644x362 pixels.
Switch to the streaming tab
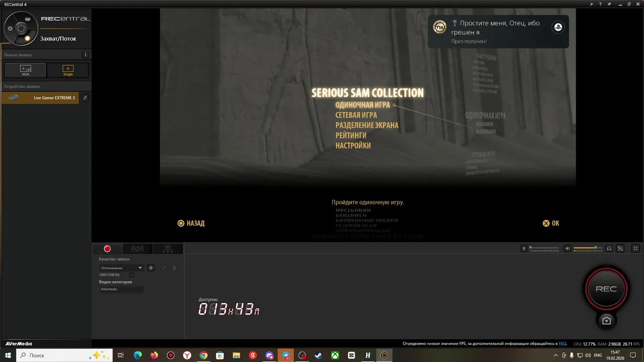point(137,248)
